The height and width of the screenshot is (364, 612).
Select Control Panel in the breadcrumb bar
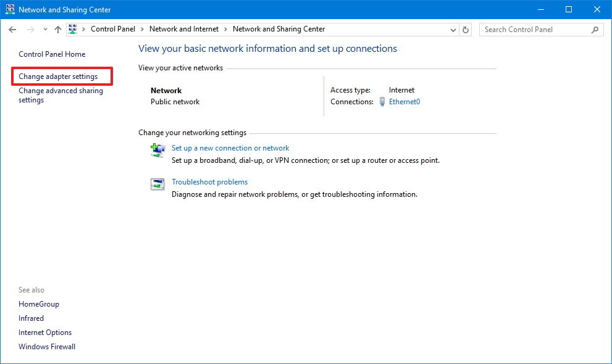click(x=112, y=29)
